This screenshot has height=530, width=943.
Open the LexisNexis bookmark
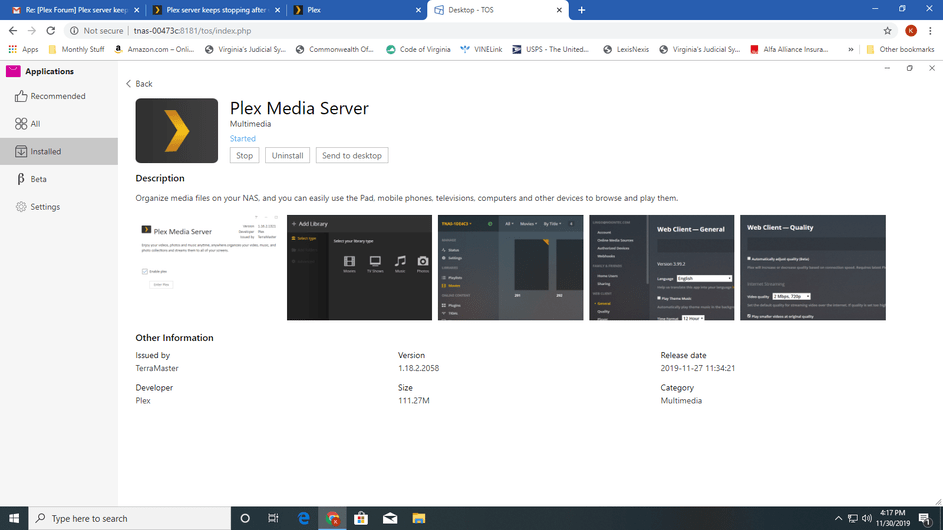click(x=626, y=49)
